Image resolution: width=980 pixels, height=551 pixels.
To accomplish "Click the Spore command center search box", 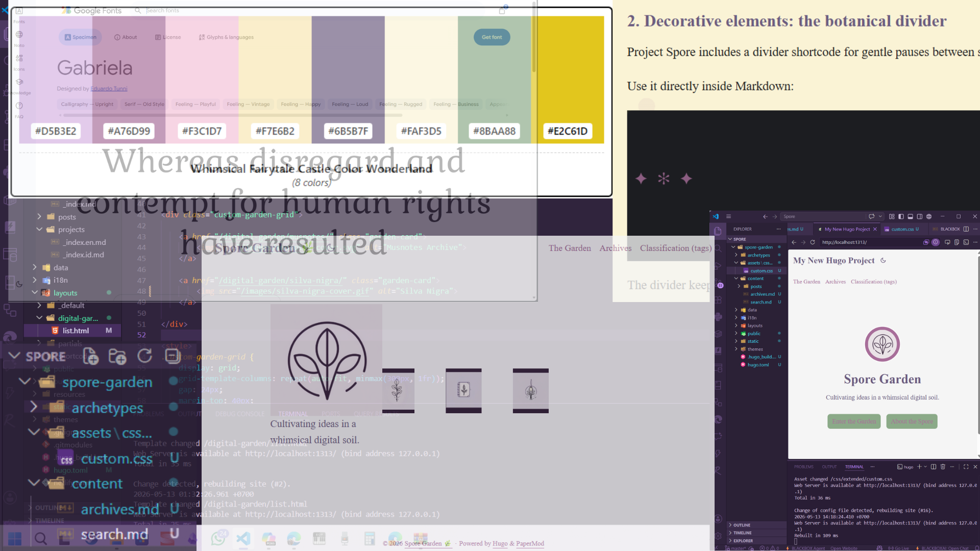I will point(824,216).
